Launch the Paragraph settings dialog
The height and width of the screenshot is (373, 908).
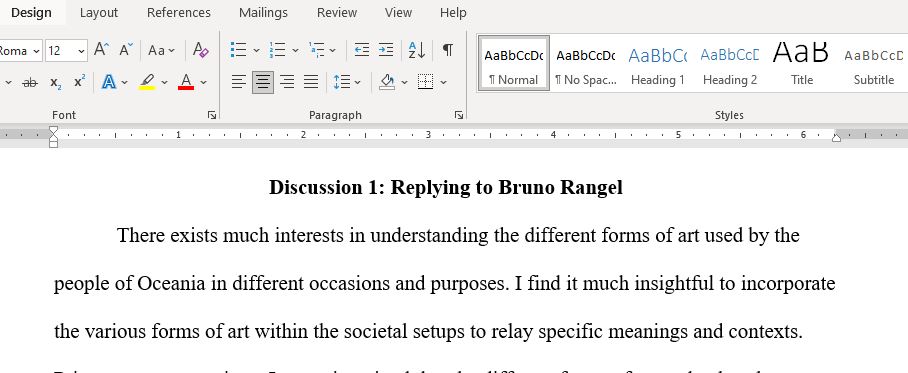(x=459, y=115)
